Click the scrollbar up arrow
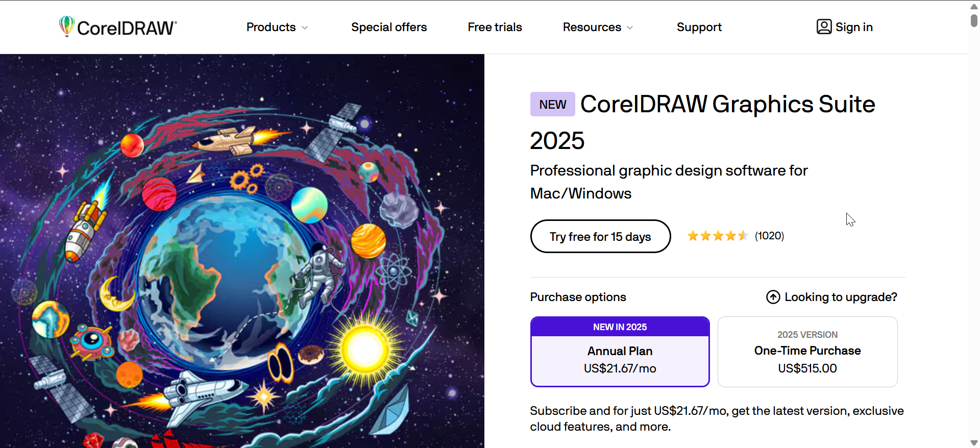This screenshot has width=980, height=448. pos(974,7)
